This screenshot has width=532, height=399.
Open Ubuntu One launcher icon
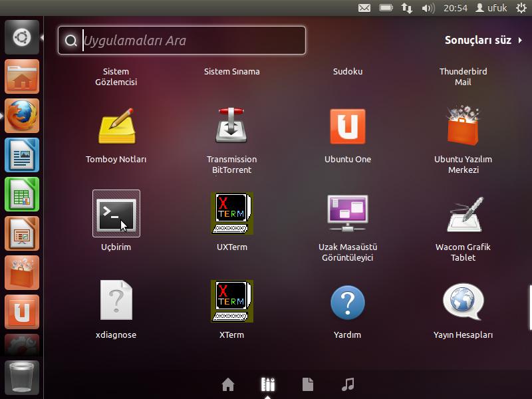point(22,312)
